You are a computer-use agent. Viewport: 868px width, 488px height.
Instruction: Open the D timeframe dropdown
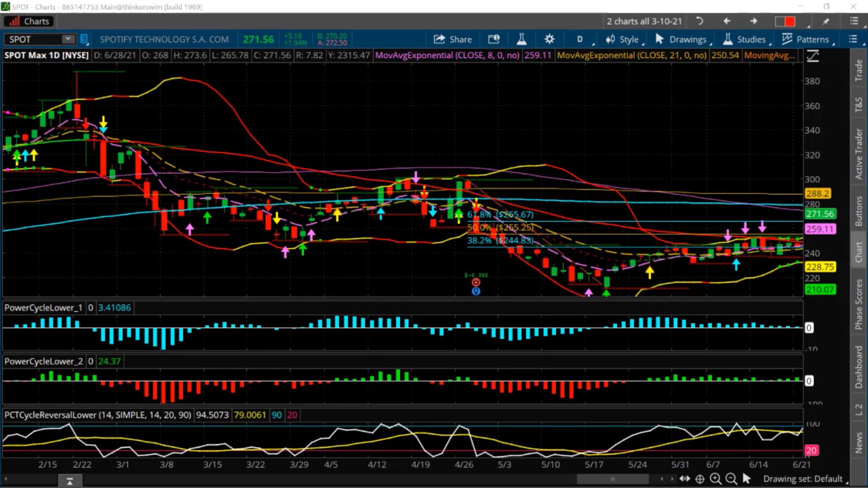(x=580, y=39)
